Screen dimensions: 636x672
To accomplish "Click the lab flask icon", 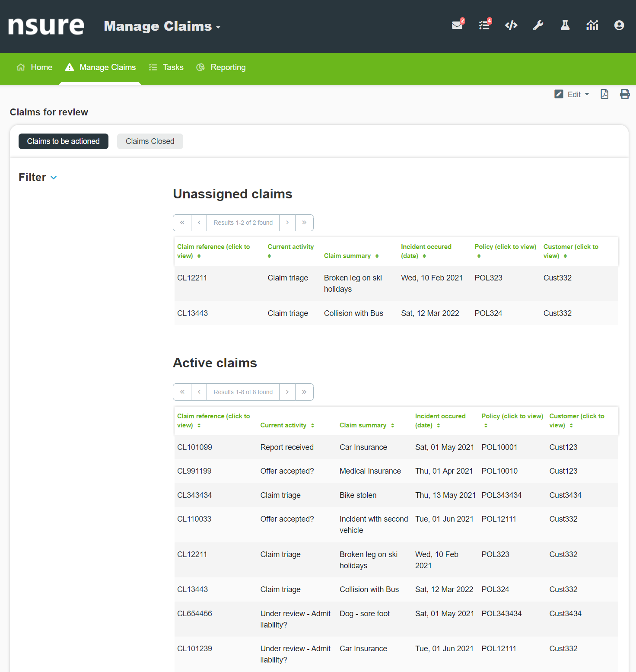I will 565,25.
